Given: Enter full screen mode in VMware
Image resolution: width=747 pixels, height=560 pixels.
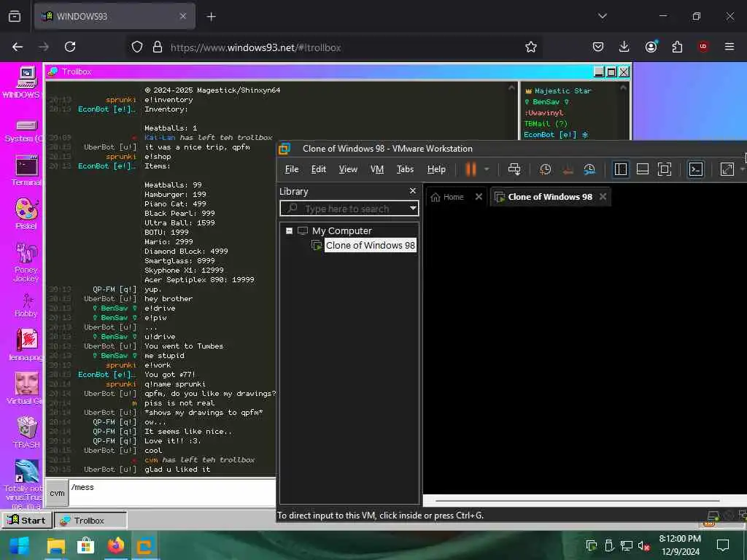Looking at the screenshot, I should 664,169.
